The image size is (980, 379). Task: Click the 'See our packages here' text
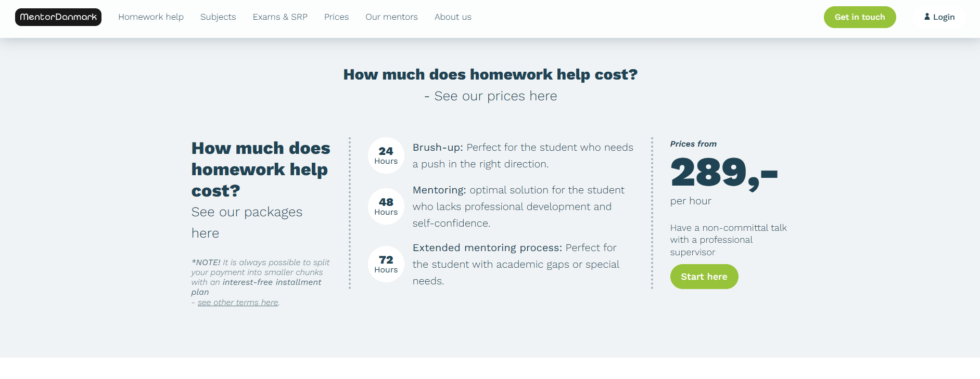click(247, 223)
